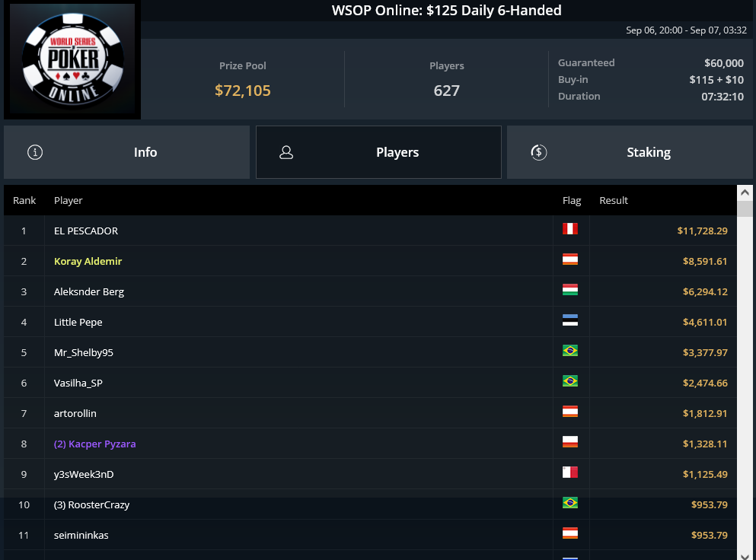Click the Staking dollar coin icon
Image resolution: width=756 pixels, height=560 pixels.
click(x=538, y=152)
